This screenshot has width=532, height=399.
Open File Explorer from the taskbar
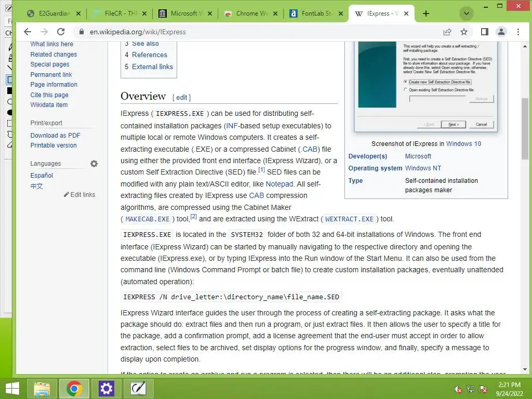coord(42,389)
